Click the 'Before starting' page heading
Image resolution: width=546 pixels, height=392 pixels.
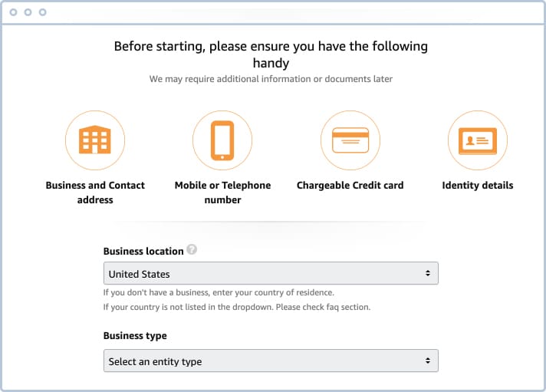coord(271,54)
